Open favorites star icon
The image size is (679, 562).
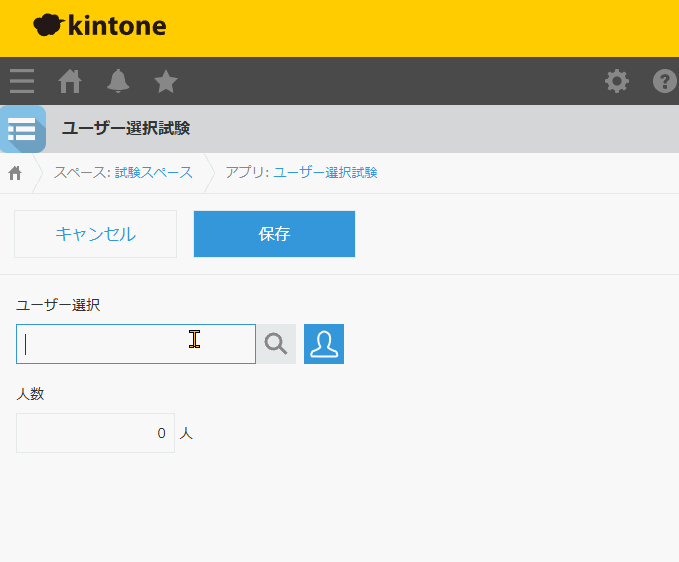[x=166, y=81]
